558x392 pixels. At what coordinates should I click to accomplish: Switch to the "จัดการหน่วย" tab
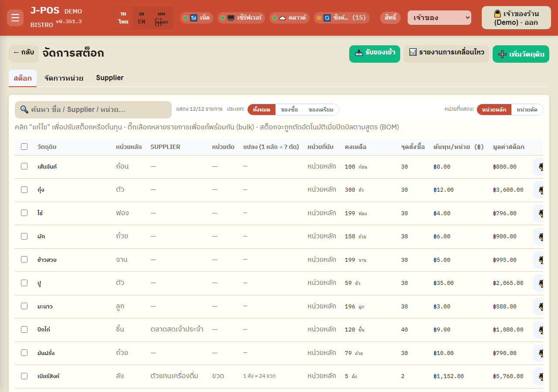point(64,78)
